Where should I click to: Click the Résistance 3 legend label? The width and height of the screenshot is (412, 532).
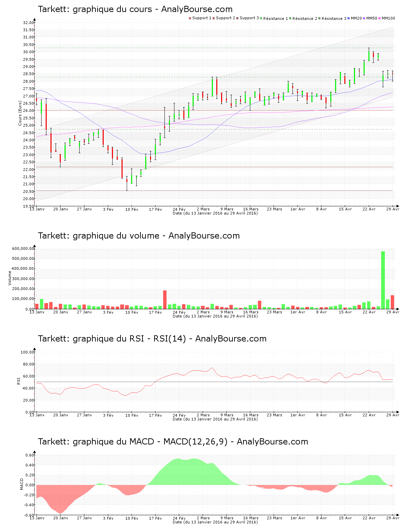click(334, 19)
